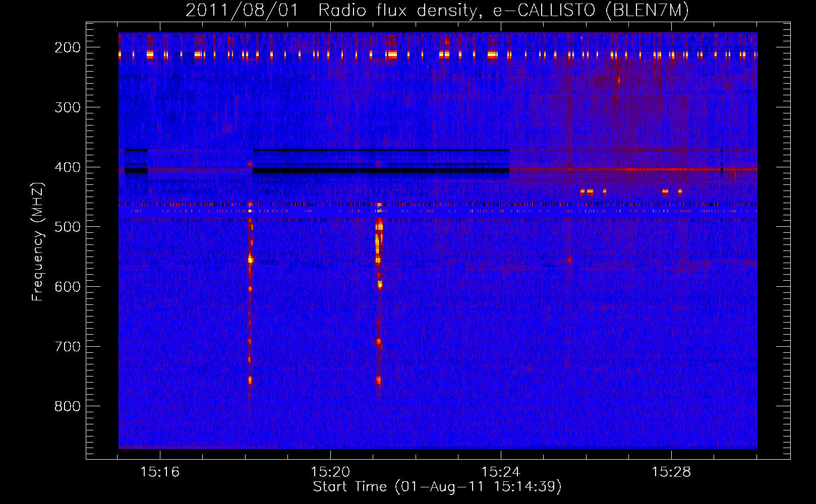Click the 'Frequency (MHZ)' axis label
816x504 pixels.
click(38, 242)
